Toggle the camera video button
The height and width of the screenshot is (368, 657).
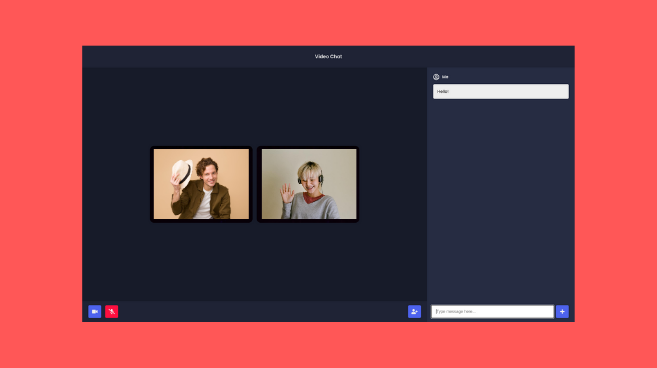pos(95,311)
